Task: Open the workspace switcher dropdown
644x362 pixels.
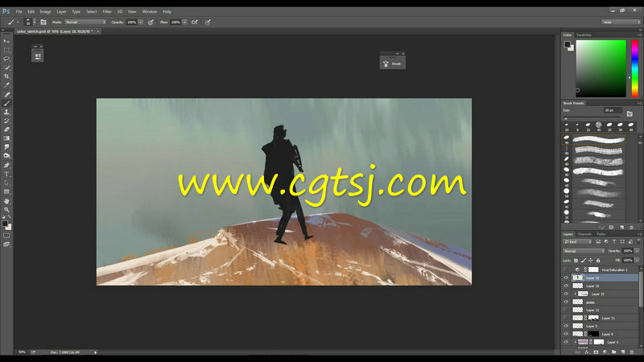Action: click(x=621, y=23)
